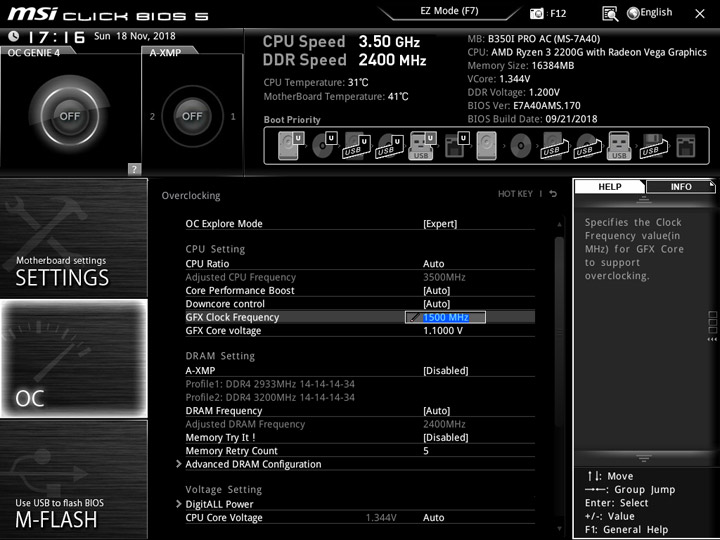Click the scroll-down arrow of the settings list
Viewport: 720px width, 540px height.
point(559,529)
